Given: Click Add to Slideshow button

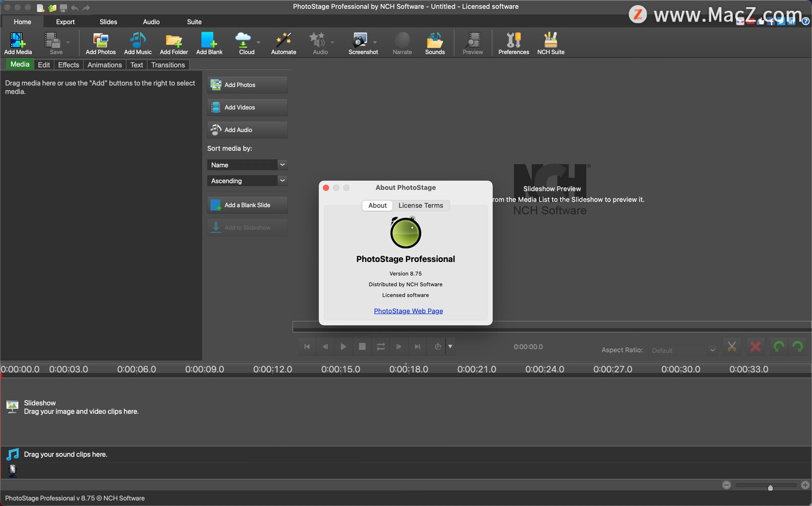Looking at the screenshot, I should point(247,228).
